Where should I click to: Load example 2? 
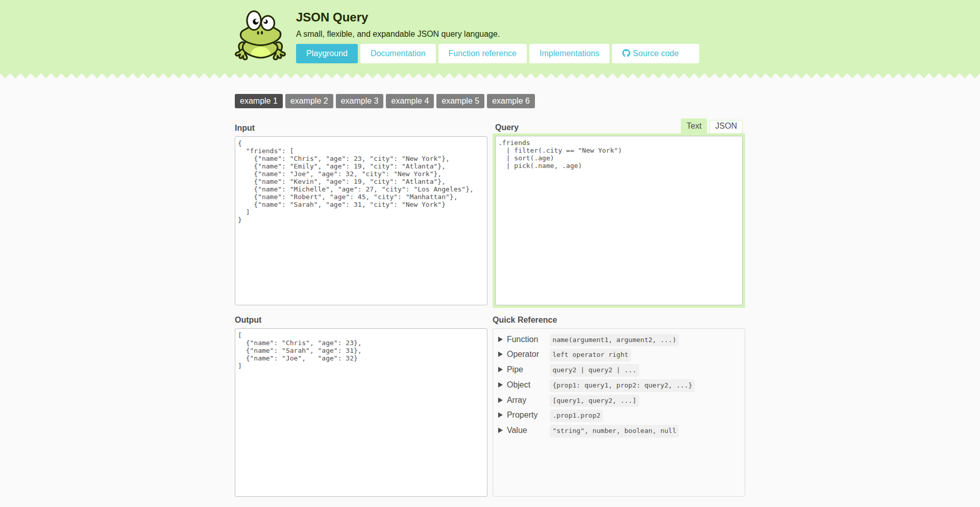[309, 101]
